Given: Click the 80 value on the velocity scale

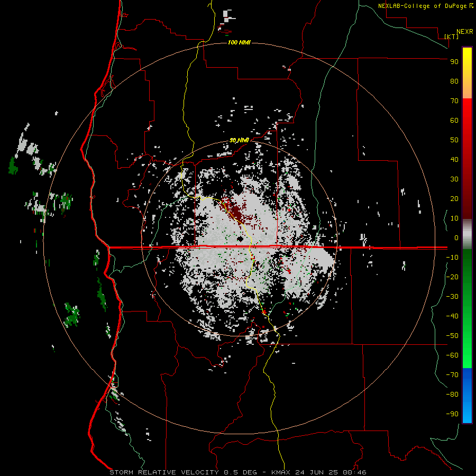Looking at the screenshot, I should tap(454, 81).
